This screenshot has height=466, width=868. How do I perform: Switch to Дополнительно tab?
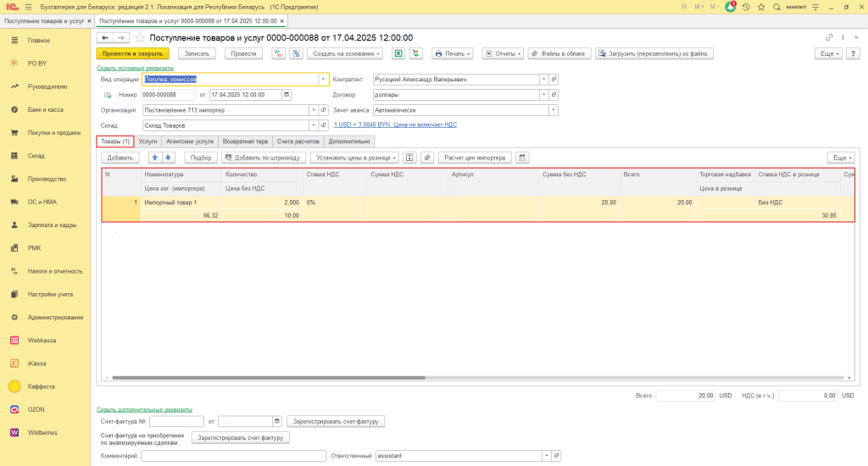(x=349, y=141)
